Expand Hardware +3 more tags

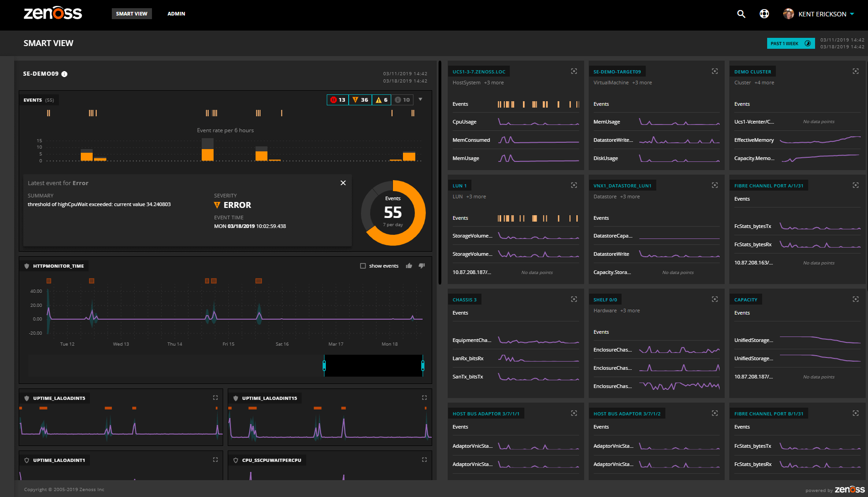(630, 311)
